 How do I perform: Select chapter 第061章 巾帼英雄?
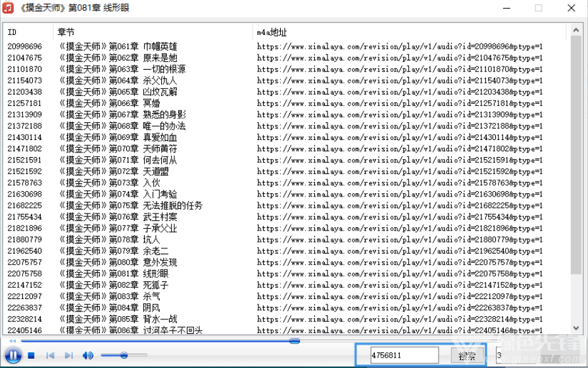(118, 47)
